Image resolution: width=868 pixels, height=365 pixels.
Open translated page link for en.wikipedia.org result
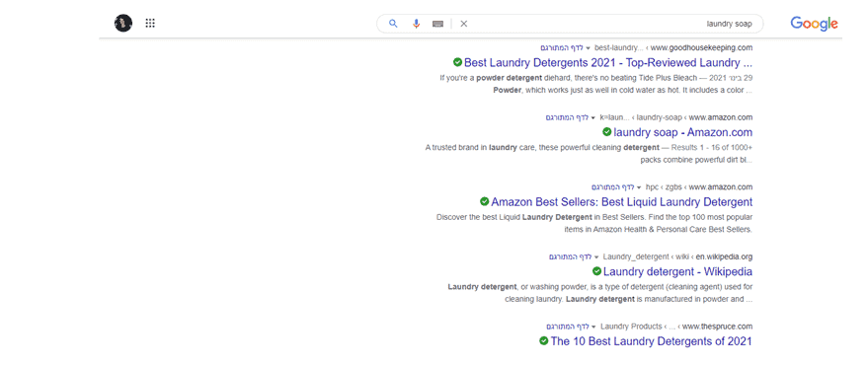[570, 257]
